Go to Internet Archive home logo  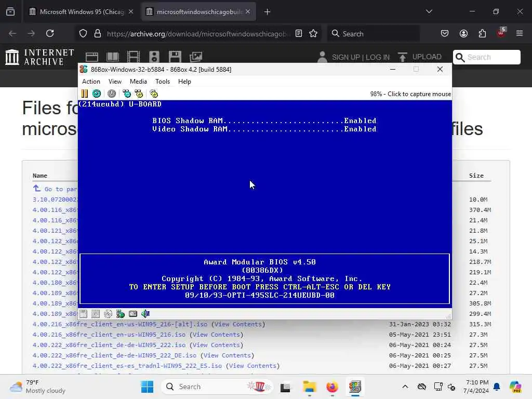pos(39,57)
